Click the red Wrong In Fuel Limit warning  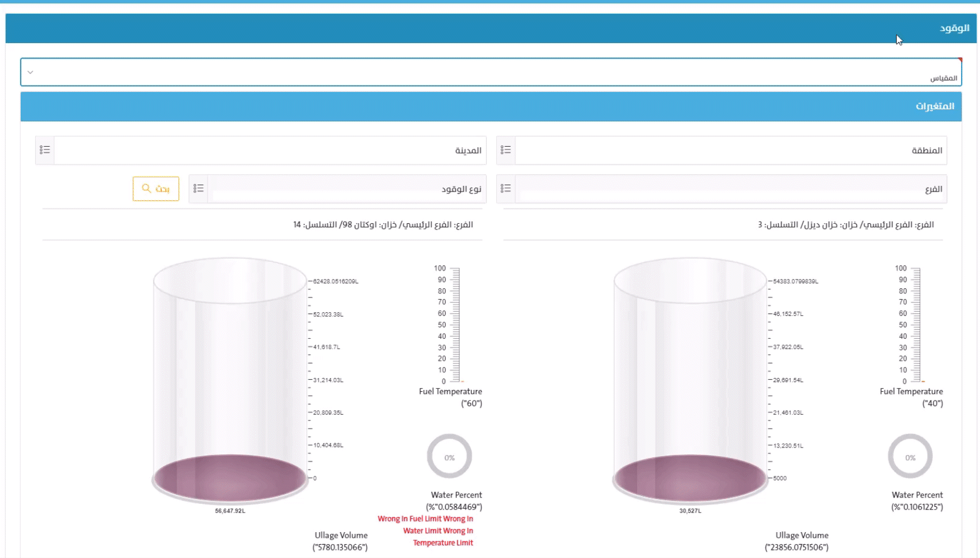point(426,519)
